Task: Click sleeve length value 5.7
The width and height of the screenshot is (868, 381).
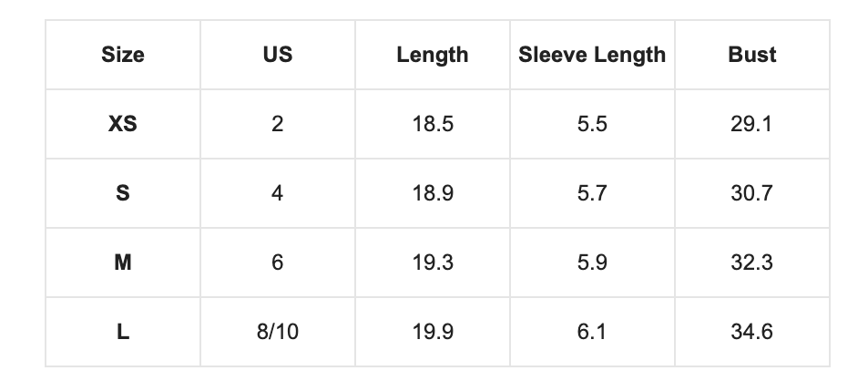Action: click(592, 193)
